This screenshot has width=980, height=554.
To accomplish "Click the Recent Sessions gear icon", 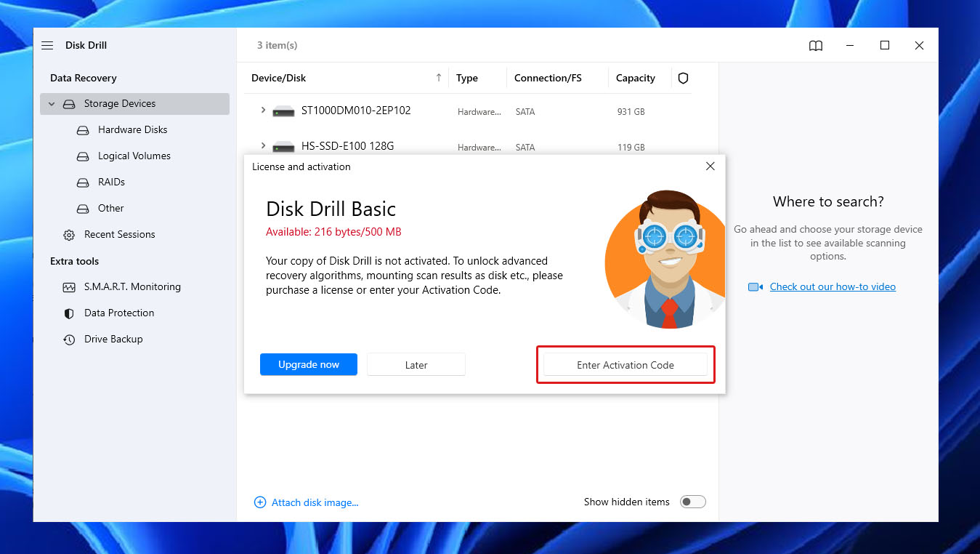I will coord(69,235).
